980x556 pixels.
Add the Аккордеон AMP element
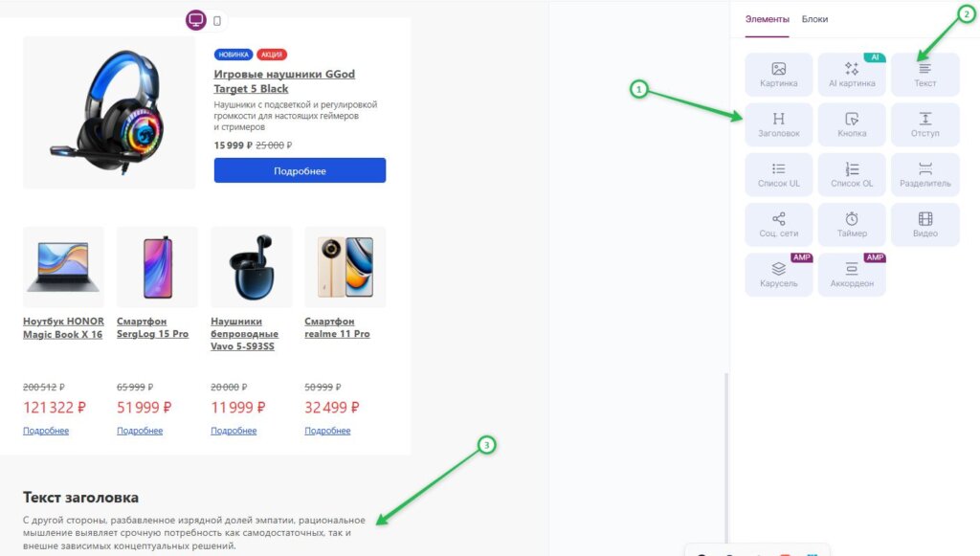(x=852, y=274)
